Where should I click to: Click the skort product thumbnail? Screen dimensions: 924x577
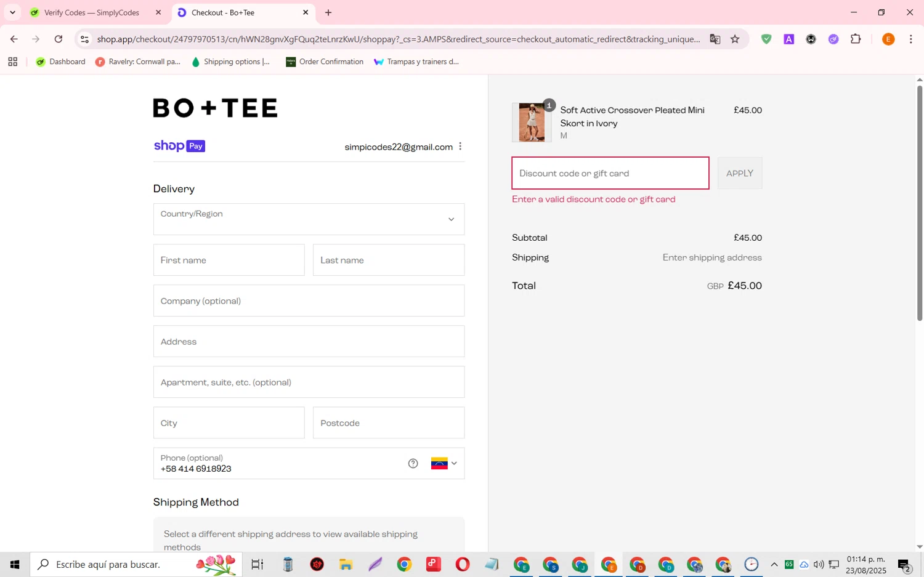pyautogui.click(x=532, y=123)
